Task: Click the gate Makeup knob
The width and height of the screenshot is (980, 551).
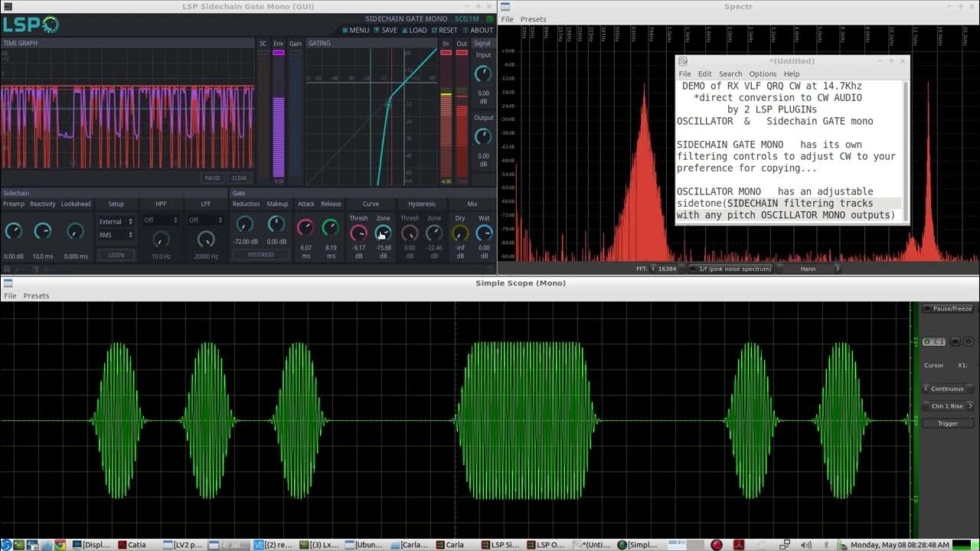Action: pos(276,224)
